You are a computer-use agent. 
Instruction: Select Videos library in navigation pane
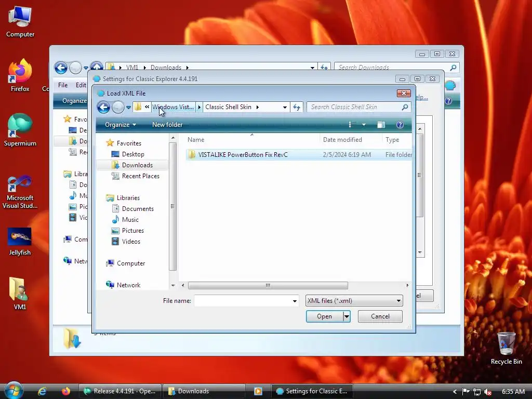pyautogui.click(x=131, y=241)
